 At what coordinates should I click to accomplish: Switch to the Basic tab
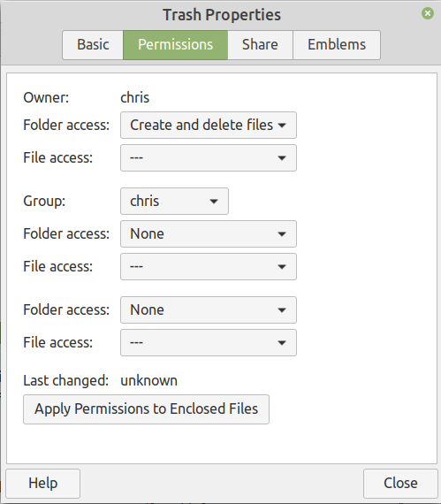[93, 45]
